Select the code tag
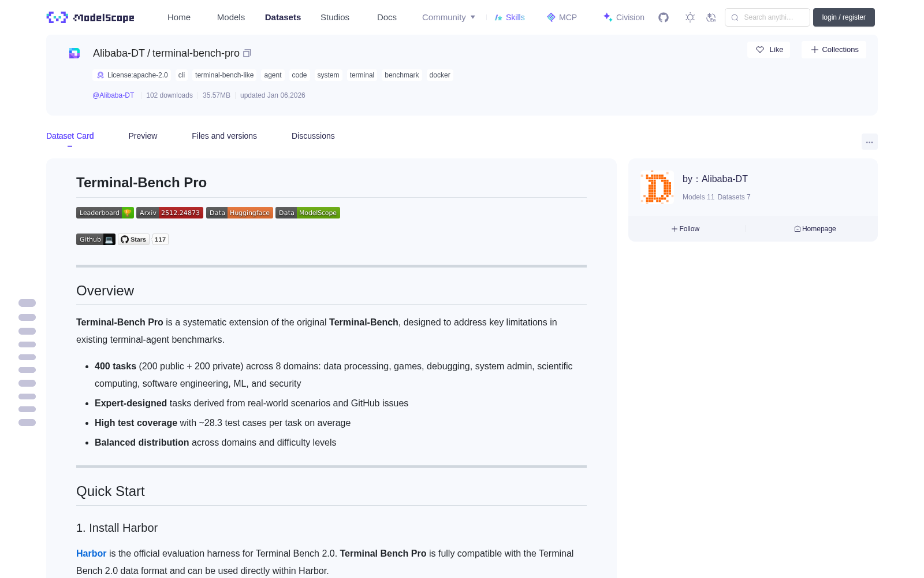The height and width of the screenshot is (578, 924). click(299, 75)
